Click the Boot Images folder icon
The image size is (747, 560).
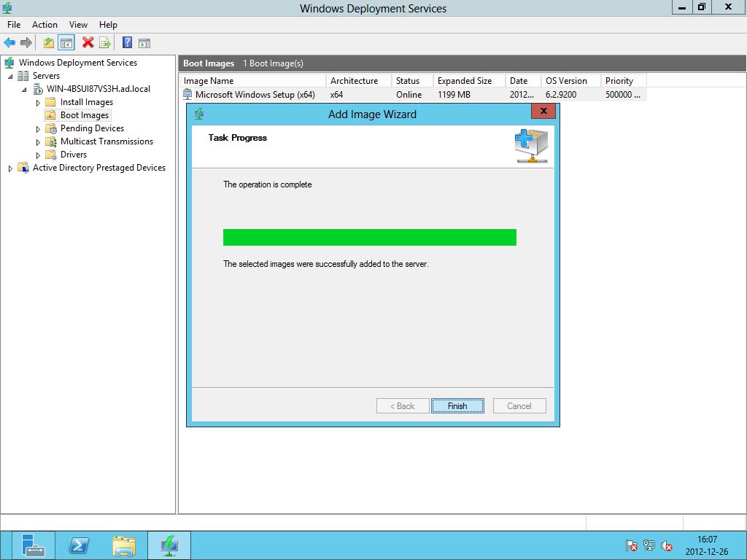coord(50,115)
